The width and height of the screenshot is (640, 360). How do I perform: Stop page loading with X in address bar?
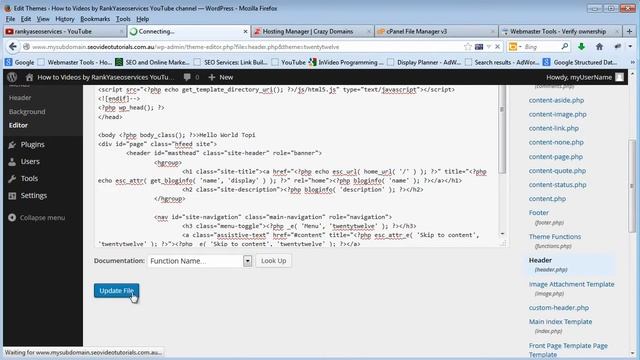pos(498,47)
